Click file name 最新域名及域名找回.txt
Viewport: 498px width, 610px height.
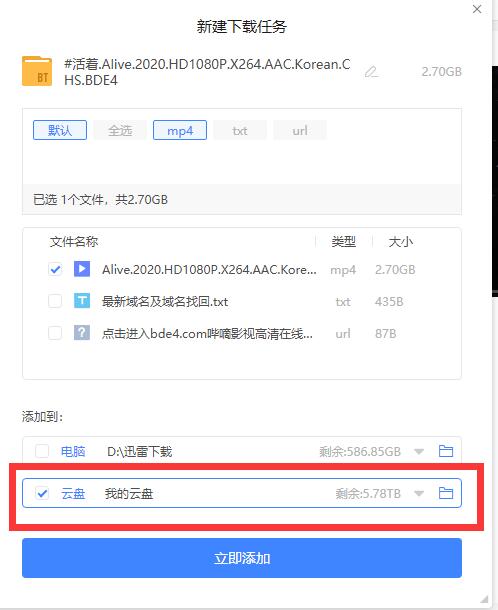pos(165,301)
